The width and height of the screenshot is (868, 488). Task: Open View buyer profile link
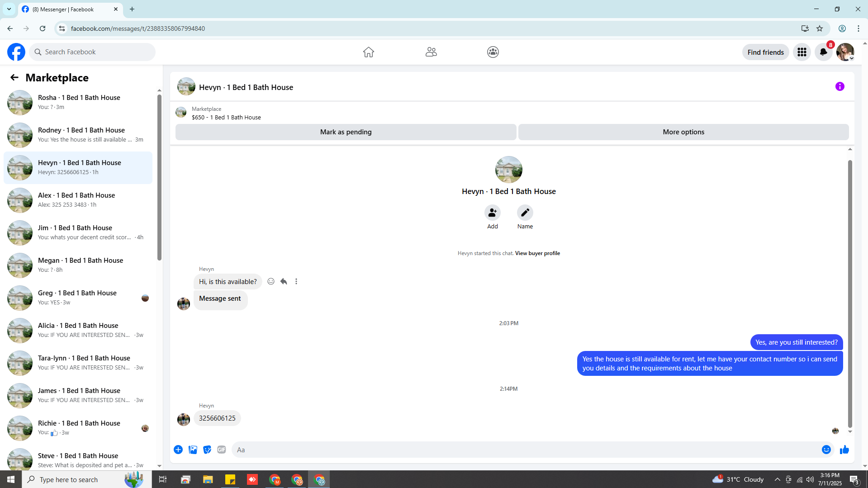click(537, 253)
